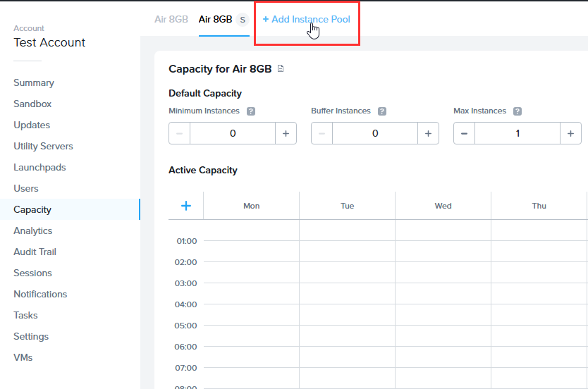
Task: Navigate to Launchpads
Action: (x=39, y=168)
